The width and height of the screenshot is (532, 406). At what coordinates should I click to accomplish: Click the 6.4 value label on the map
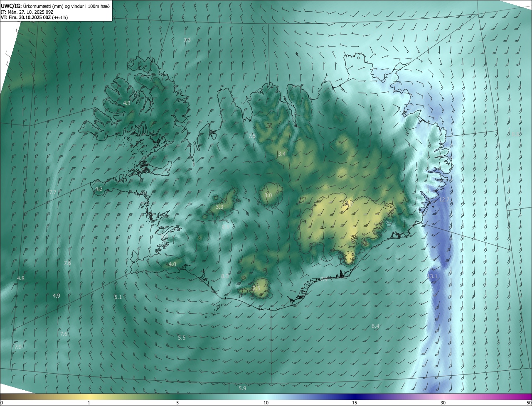coord(375,326)
